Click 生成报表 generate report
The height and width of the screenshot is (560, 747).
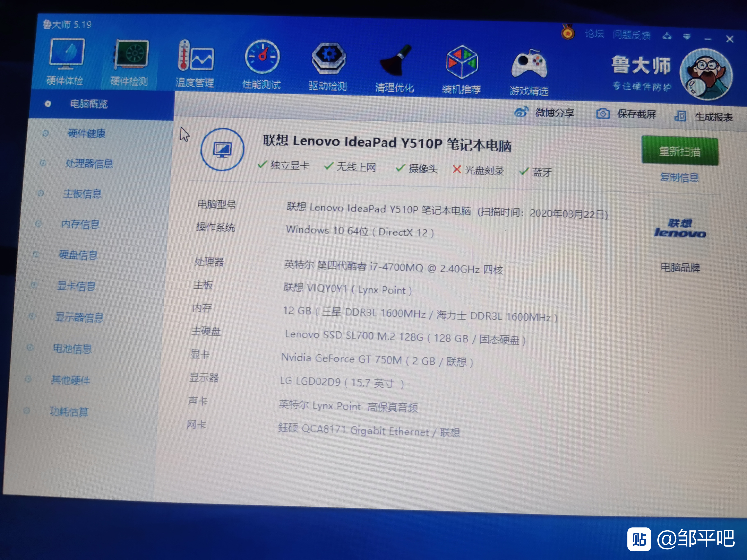click(703, 116)
